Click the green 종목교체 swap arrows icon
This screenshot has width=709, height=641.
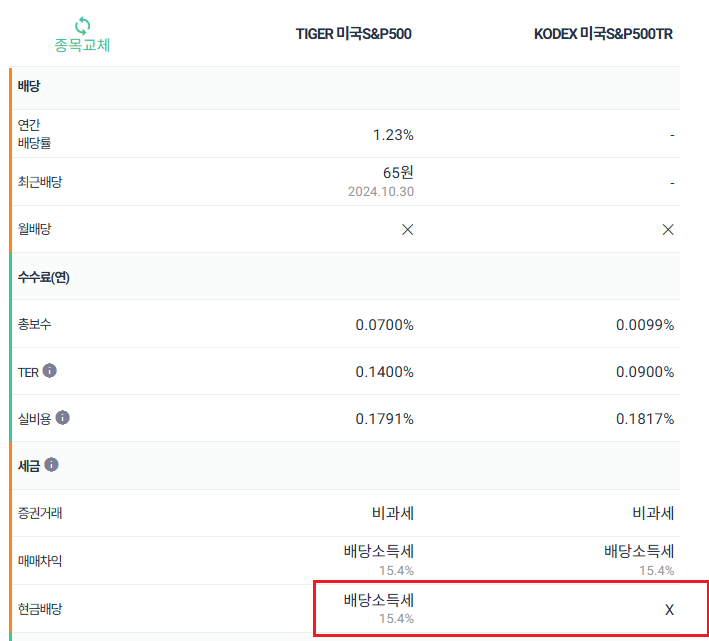[83, 26]
